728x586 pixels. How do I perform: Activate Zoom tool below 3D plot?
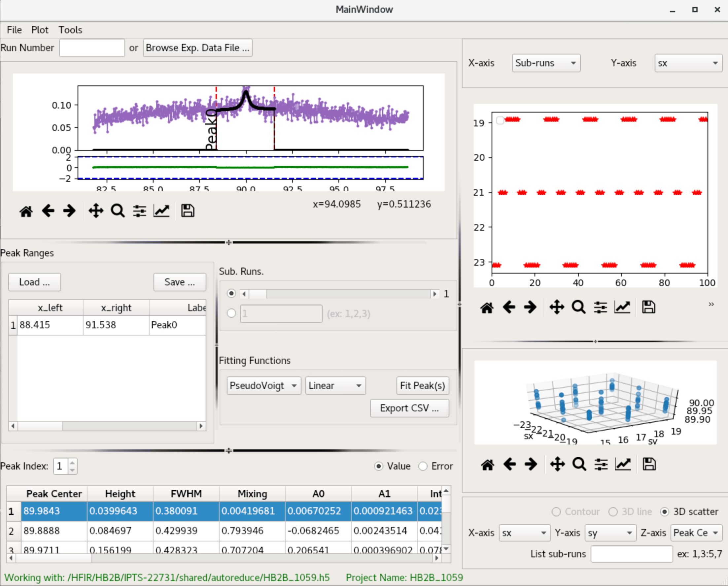[x=579, y=465]
